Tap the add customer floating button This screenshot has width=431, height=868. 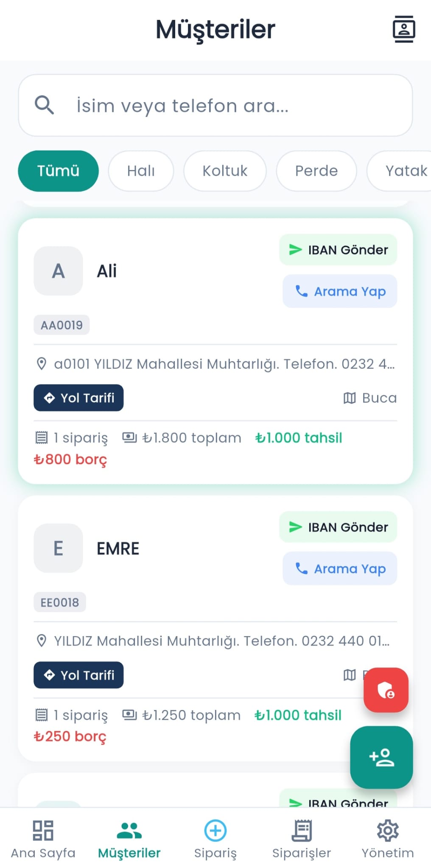pyautogui.click(x=381, y=757)
